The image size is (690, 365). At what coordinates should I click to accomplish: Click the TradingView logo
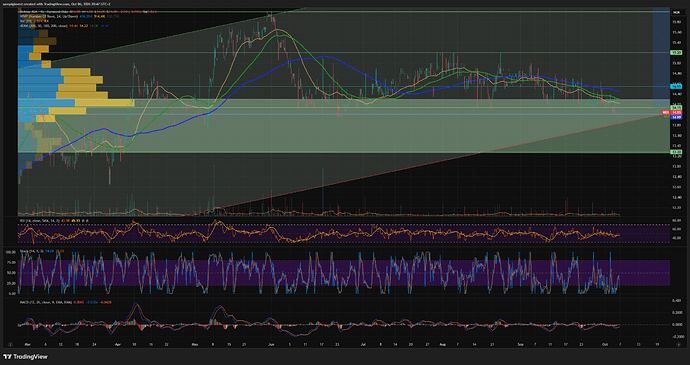(x=25, y=357)
